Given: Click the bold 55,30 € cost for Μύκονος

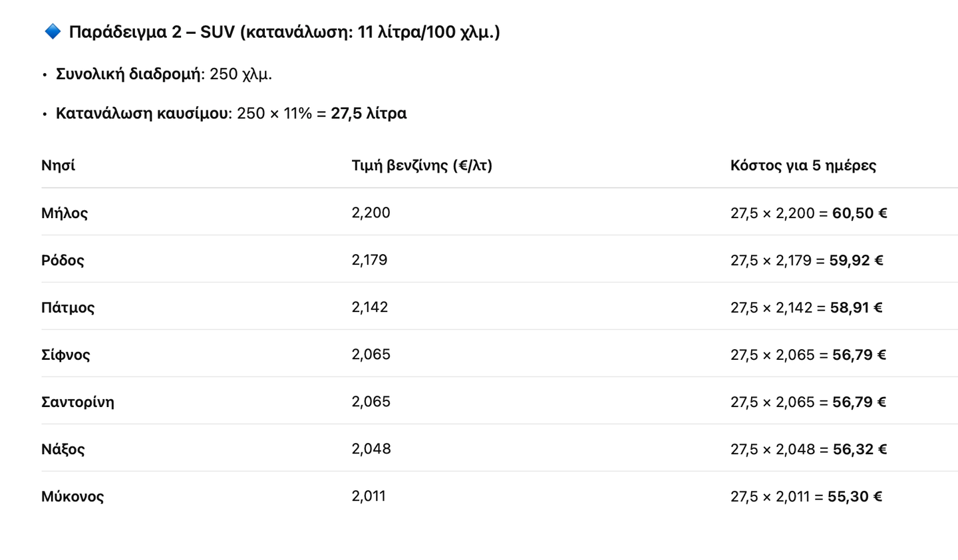Looking at the screenshot, I should pos(855,497).
